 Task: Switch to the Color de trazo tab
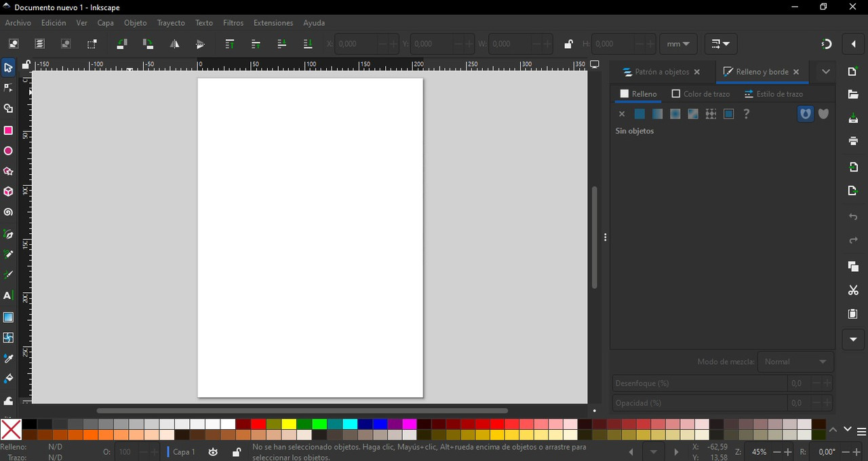pos(701,94)
